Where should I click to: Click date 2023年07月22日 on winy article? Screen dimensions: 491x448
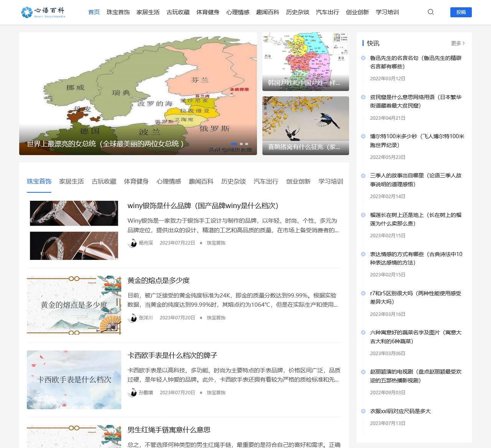click(177, 243)
